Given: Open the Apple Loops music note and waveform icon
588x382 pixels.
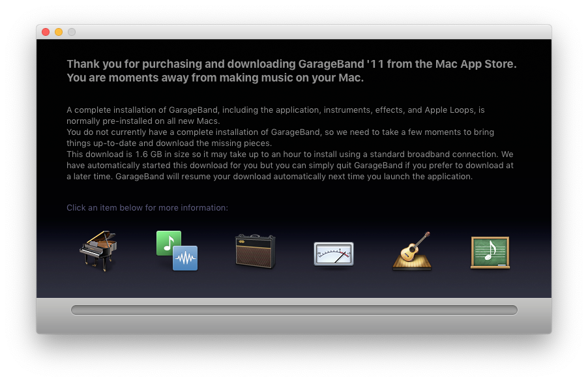Looking at the screenshot, I should [177, 250].
